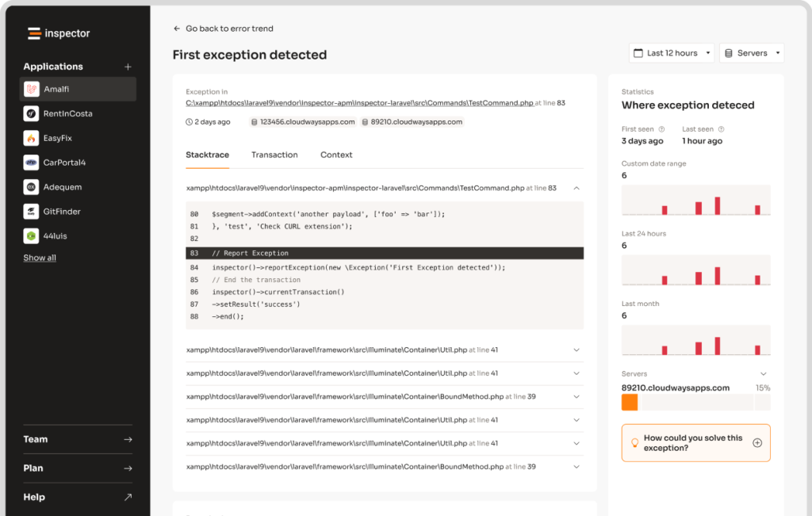Switch to the Transaction tab
Screen dimensions: 812x516
pos(274,155)
